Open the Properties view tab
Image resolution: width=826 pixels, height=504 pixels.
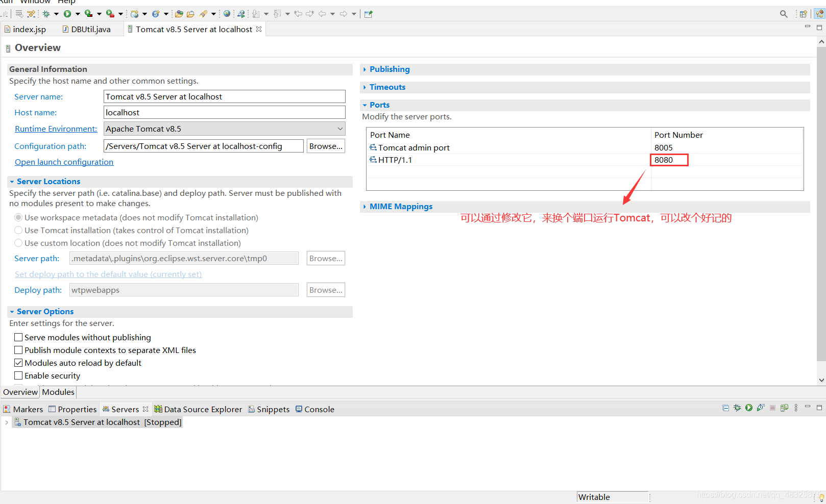[72, 409]
